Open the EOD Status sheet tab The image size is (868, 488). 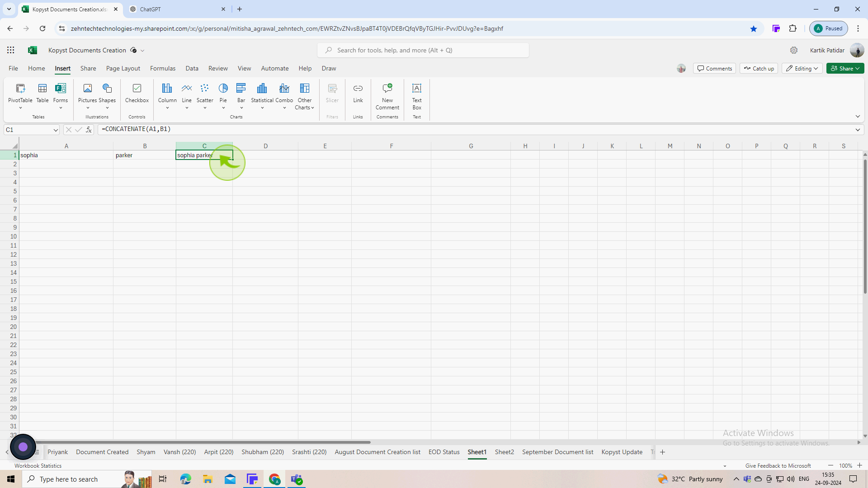[x=444, y=452]
